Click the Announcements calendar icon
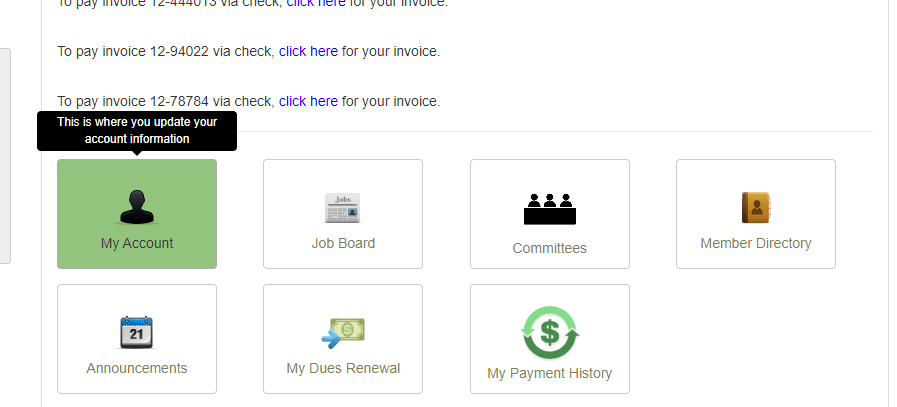 tap(137, 331)
